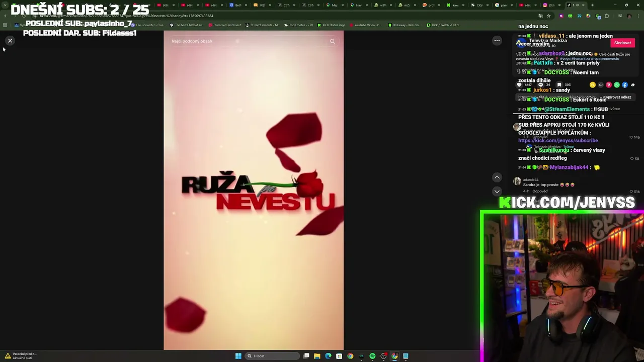Send to friends with red icon
Screen dimensions: 644x362
click(609, 85)
